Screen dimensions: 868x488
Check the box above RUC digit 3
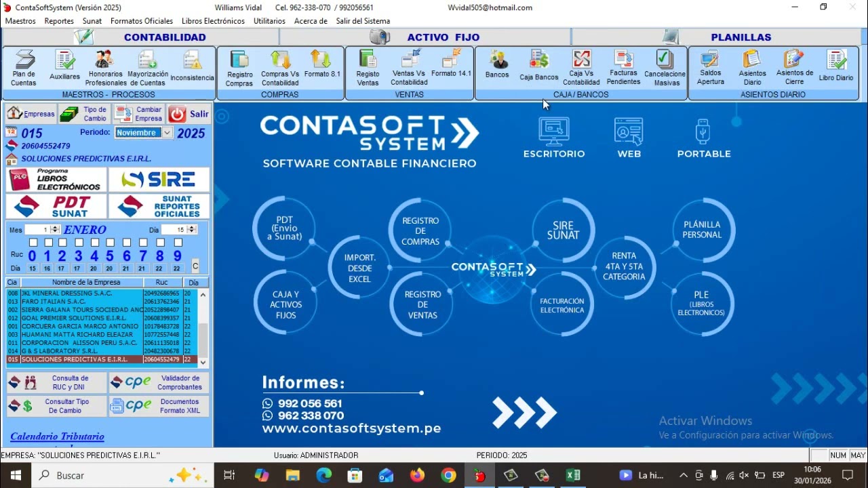tap(79, 243)
